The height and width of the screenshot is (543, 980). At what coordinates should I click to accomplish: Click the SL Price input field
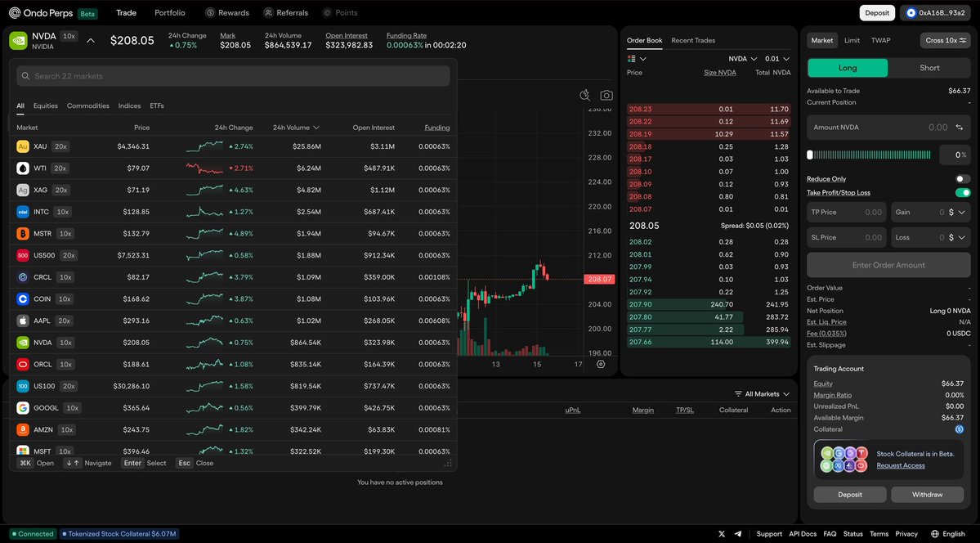coord(846,238)
